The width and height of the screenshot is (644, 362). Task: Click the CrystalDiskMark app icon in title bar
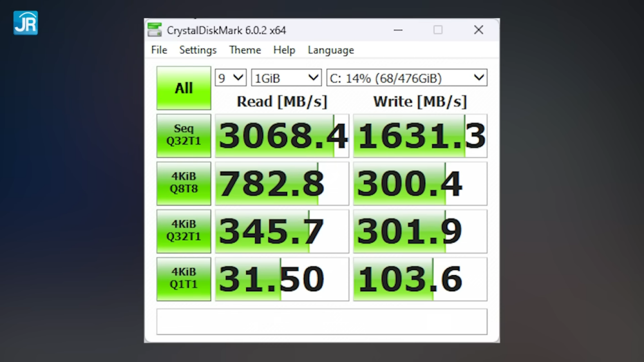pos(155,30)
